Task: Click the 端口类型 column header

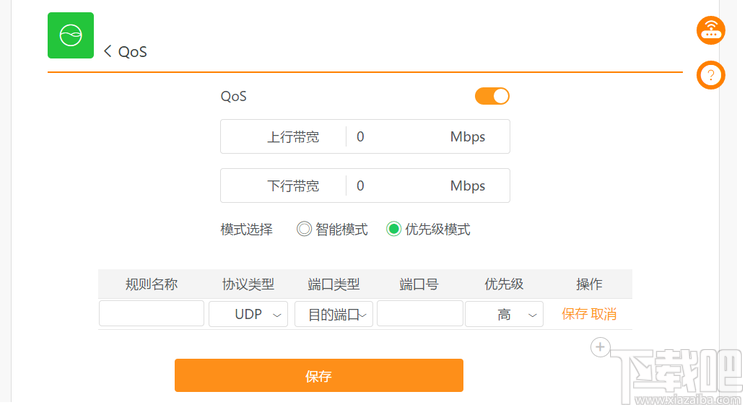Action: [333, 284]
